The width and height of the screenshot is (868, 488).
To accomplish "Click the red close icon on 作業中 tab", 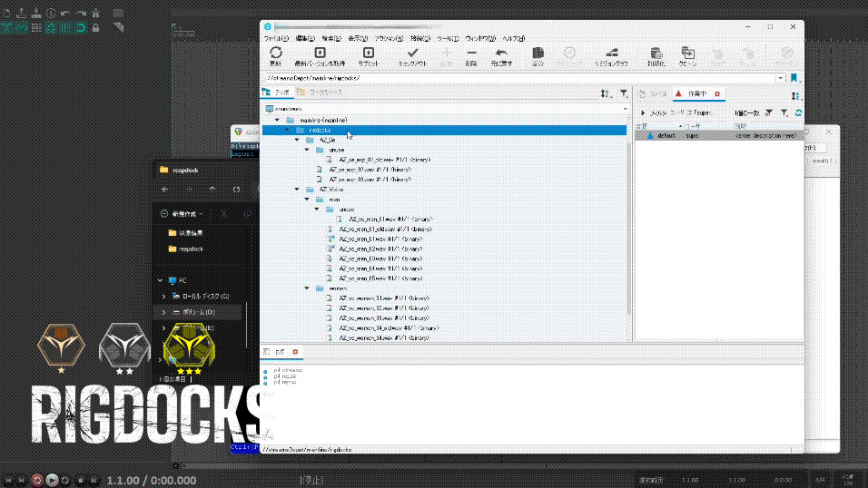I will [717, 94].
